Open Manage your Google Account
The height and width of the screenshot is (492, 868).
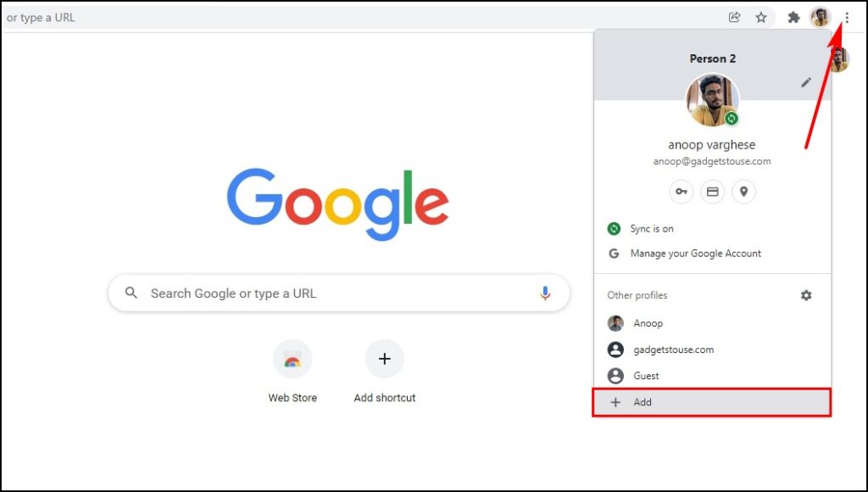712,253
